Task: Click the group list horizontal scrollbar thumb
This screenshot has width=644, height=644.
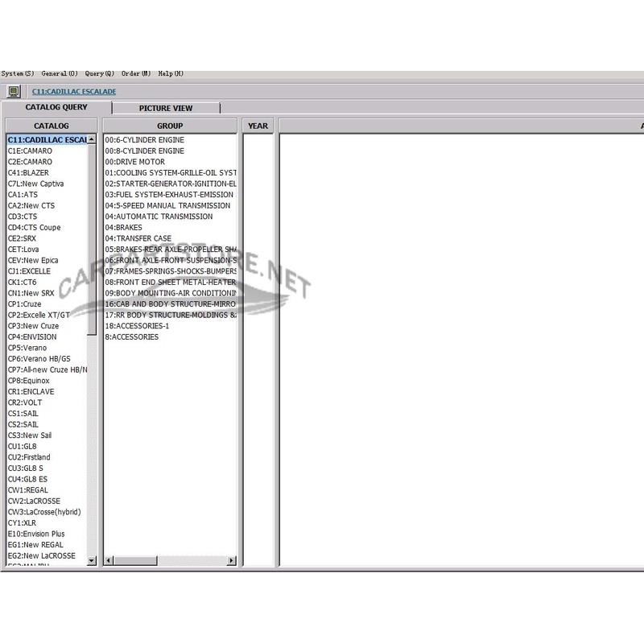Action: coord(135,560)
